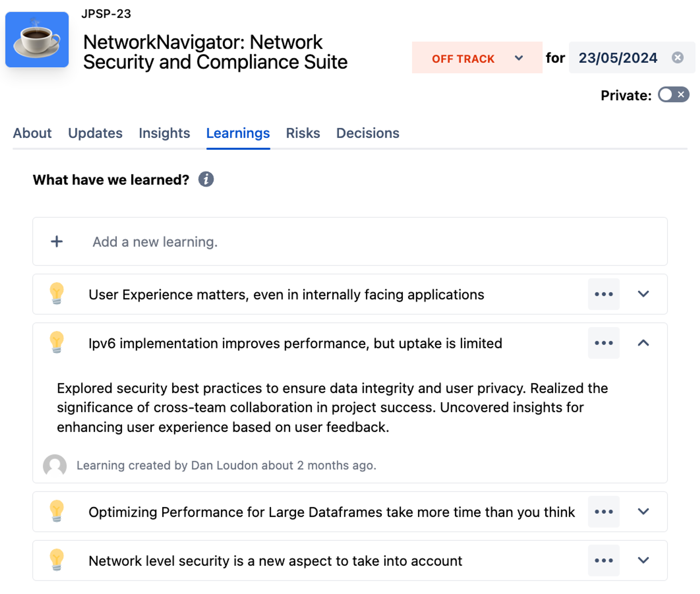Collapse the Ipv6 implementation learning
Screen dimensions: 700x594
click(x=643, y=343)
